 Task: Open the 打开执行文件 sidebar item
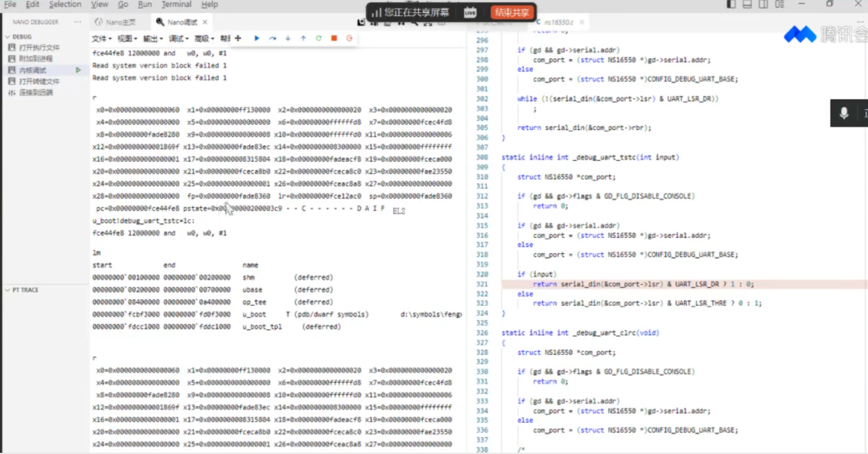[39, 47]
